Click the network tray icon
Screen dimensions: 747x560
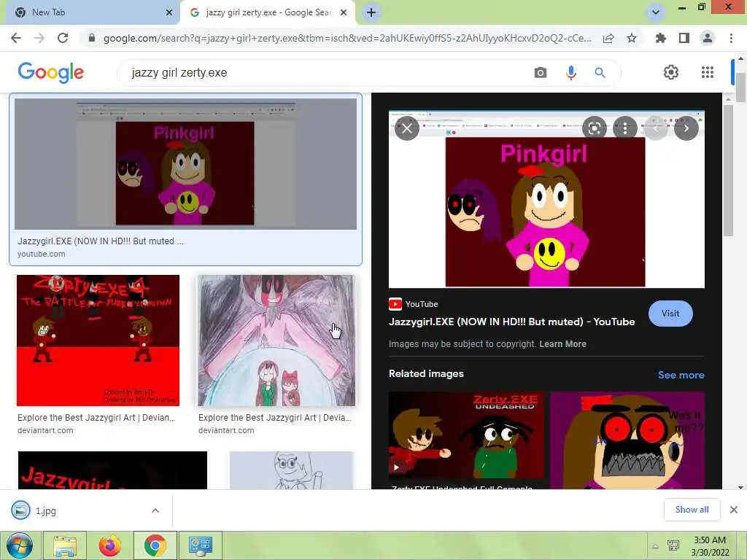coord(673,545)
